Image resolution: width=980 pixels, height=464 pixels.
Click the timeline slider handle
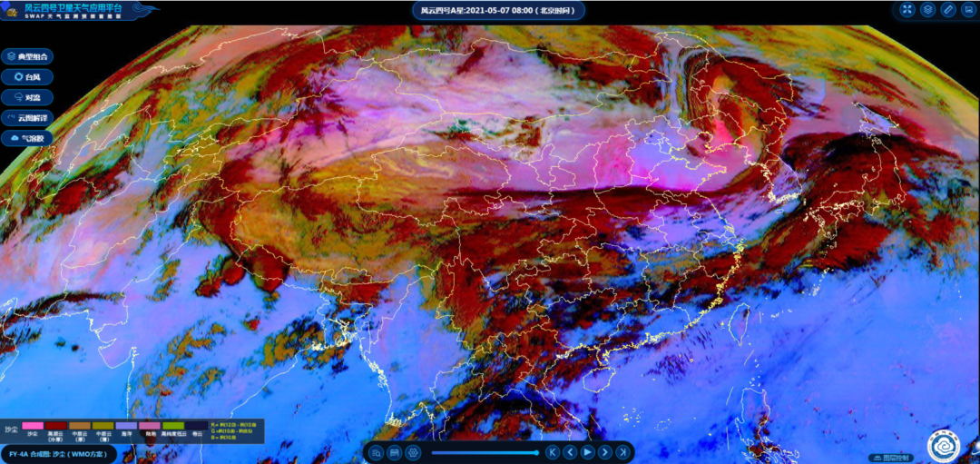[x=537, y=452]
